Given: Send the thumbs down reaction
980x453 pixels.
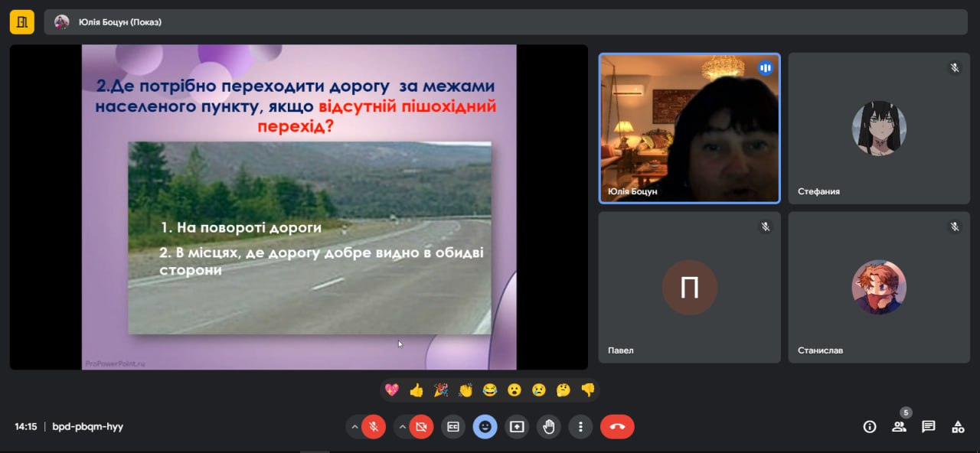Looking at the screenshot, I should pos(588,390).
